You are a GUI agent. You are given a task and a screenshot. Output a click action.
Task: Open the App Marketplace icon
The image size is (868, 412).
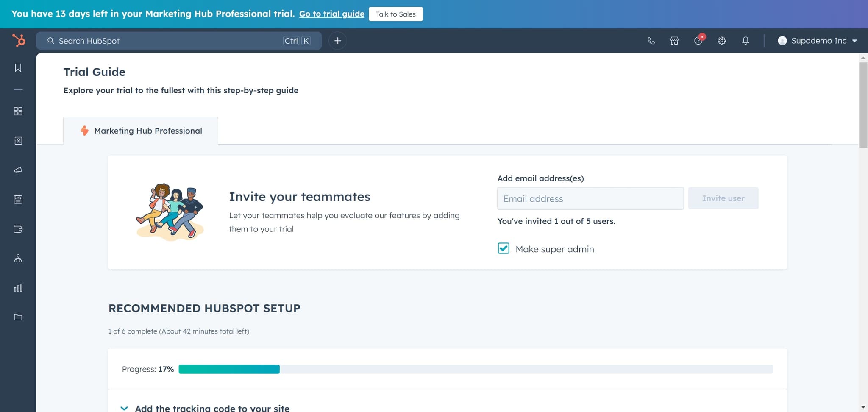[x=674, y=41]
